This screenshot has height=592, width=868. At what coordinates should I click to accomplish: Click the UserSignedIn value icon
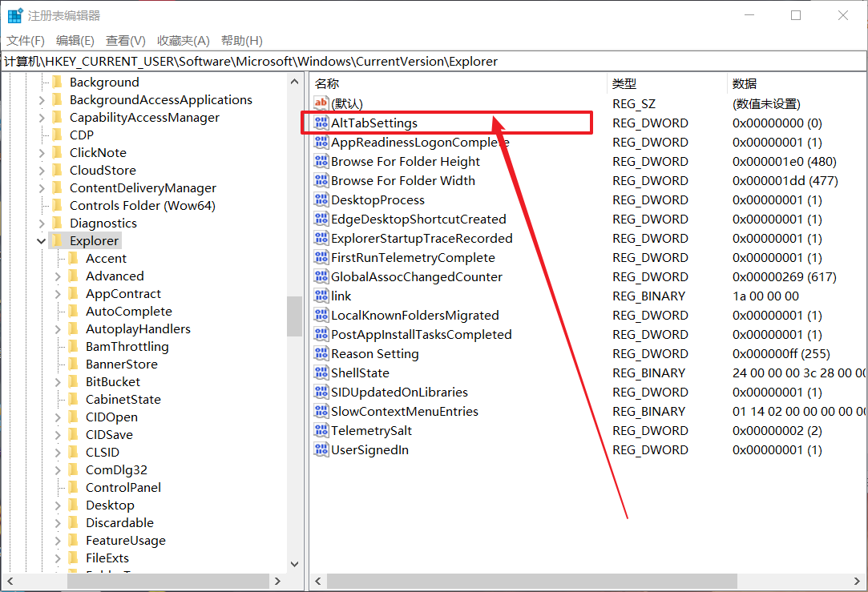pos(321,450)
